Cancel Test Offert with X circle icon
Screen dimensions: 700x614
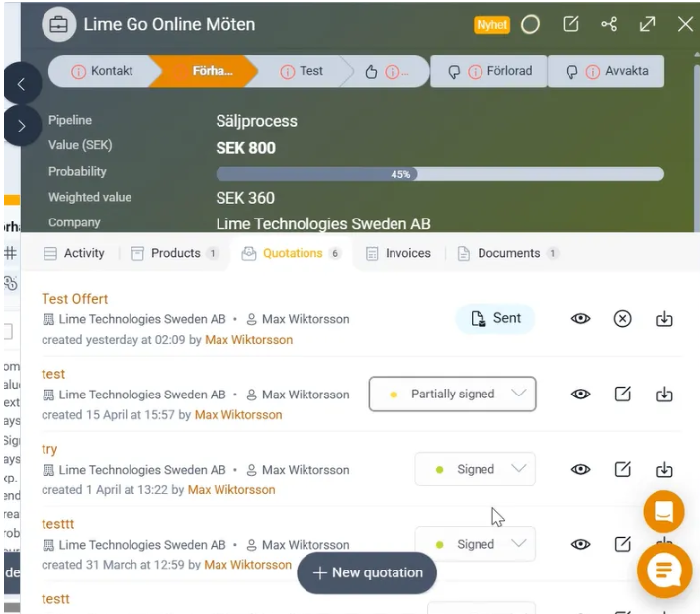622,318
